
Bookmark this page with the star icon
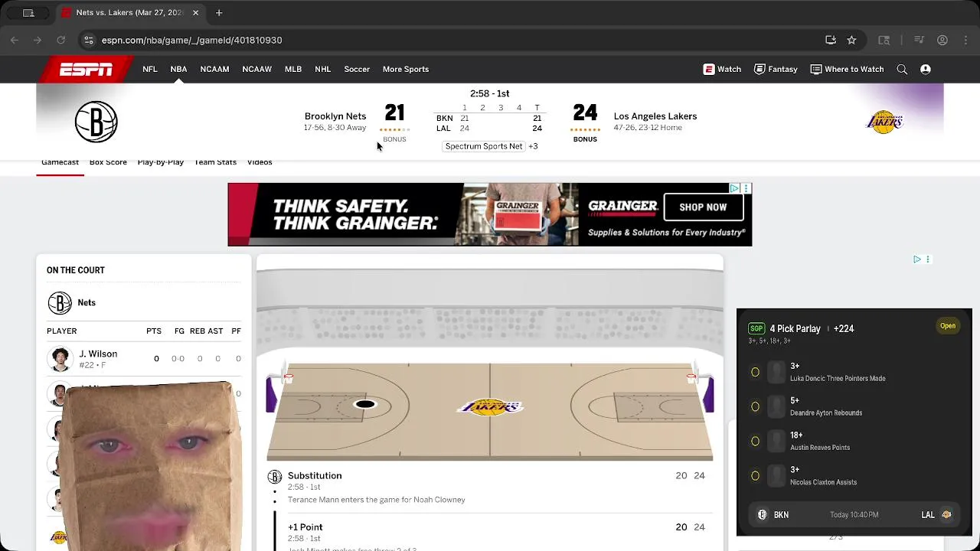[x=851, y=40]
